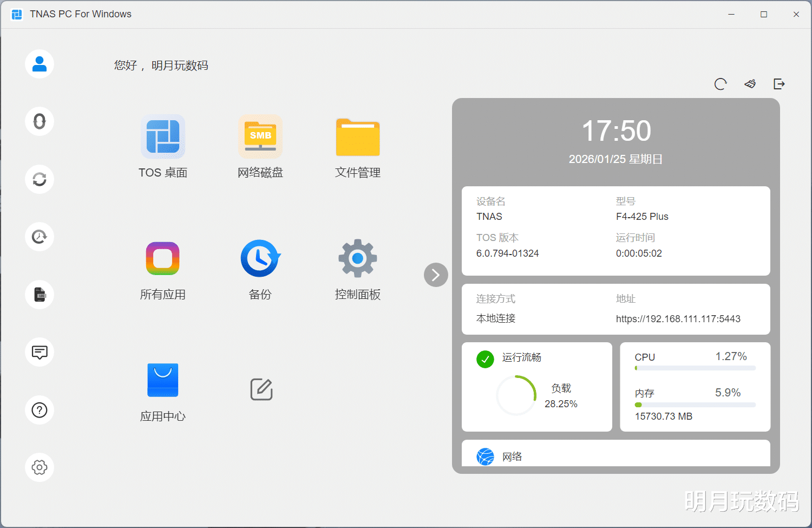Click the circular 负载 load gauge
The image size is (812, 528).
coord(516,396)
